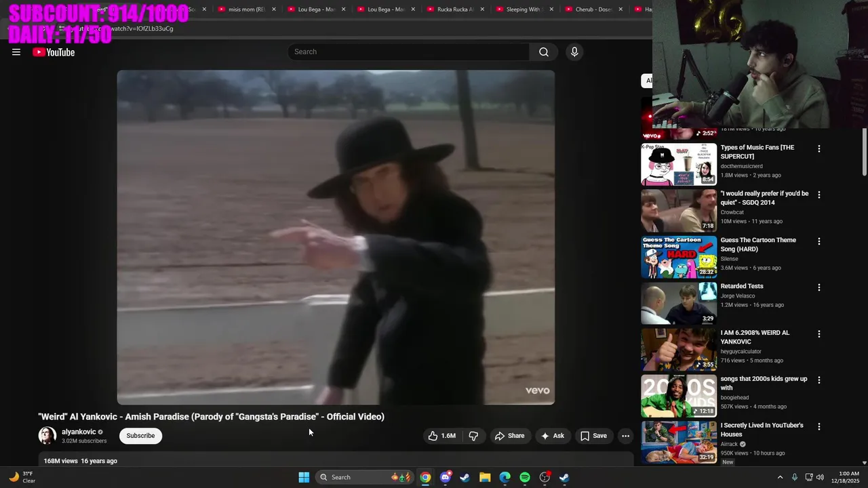Open the Windows taskbar Search box

(x=366, y=477)
